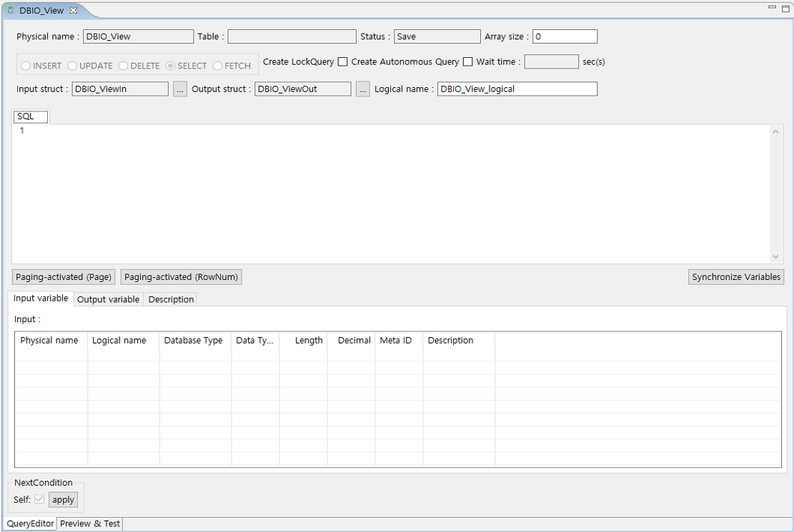Minimize the editor panel
This screenshot has width=794, height=532.
point(773,8)
